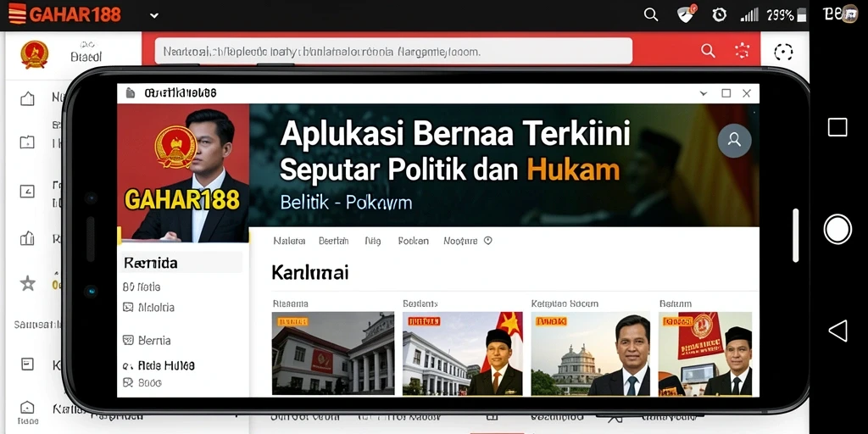Screen dimensions: 868x434
Task: Maximize the inner window with the square button
Action: [726, 93]
